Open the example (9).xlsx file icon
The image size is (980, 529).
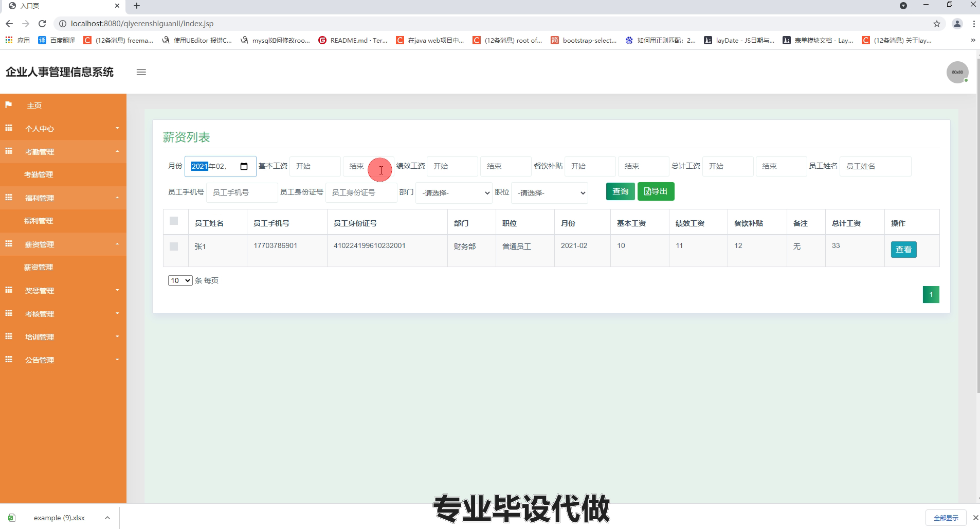[x=12, y=518]
